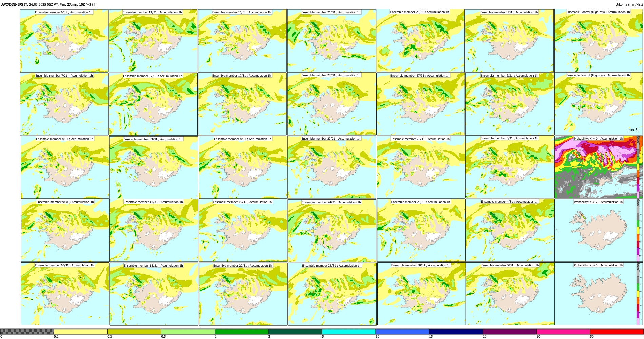Pick the olive 0.3–0.5 legend swatch
This screenshot has height=339, width=644.
134,332
